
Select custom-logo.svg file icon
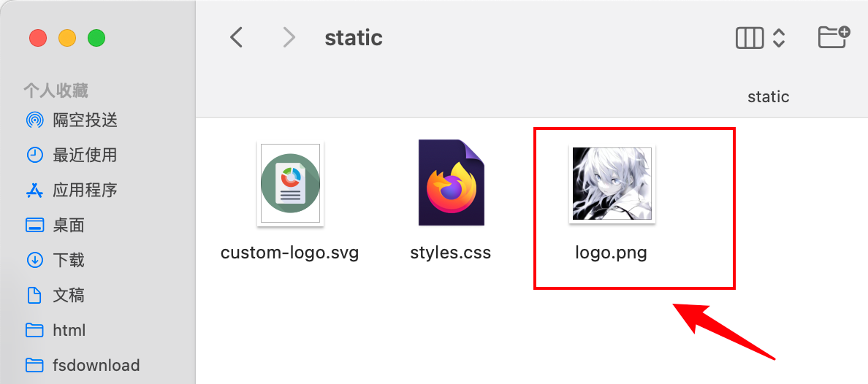click(x=290, y=184)
